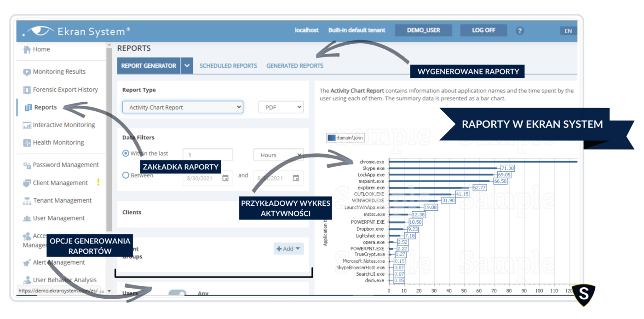Switch to the Generated Reports tab

tap(295, 66)
